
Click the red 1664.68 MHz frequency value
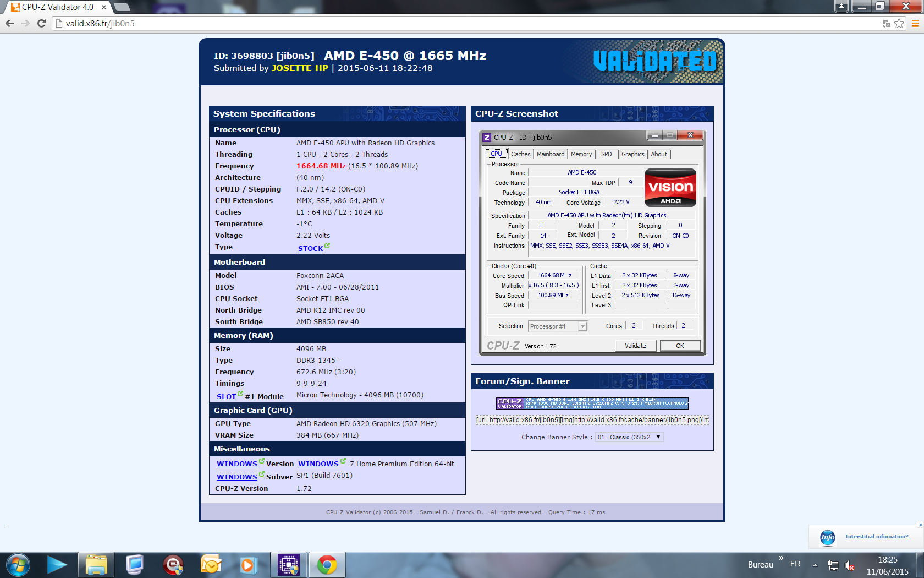pyautogui.click(x=321, y=166)
